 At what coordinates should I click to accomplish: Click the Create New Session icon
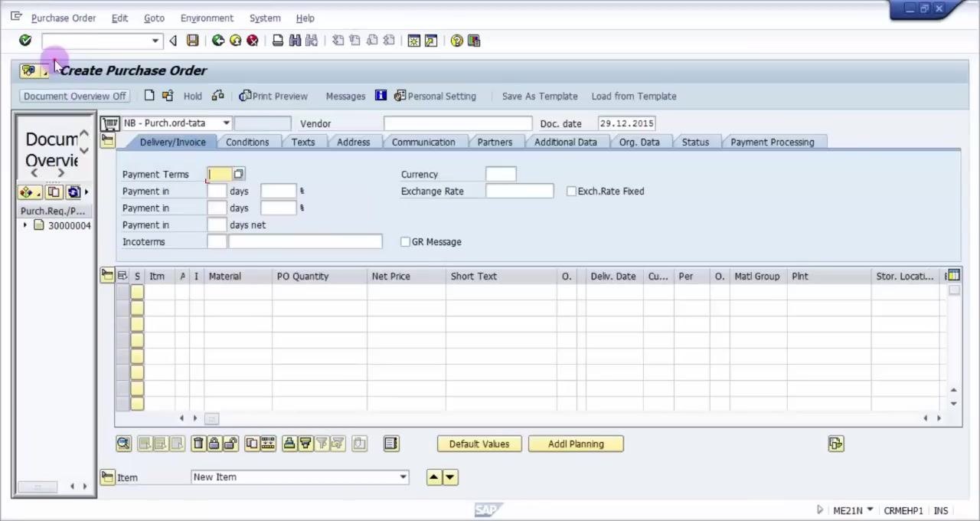[x=414, y=41]
